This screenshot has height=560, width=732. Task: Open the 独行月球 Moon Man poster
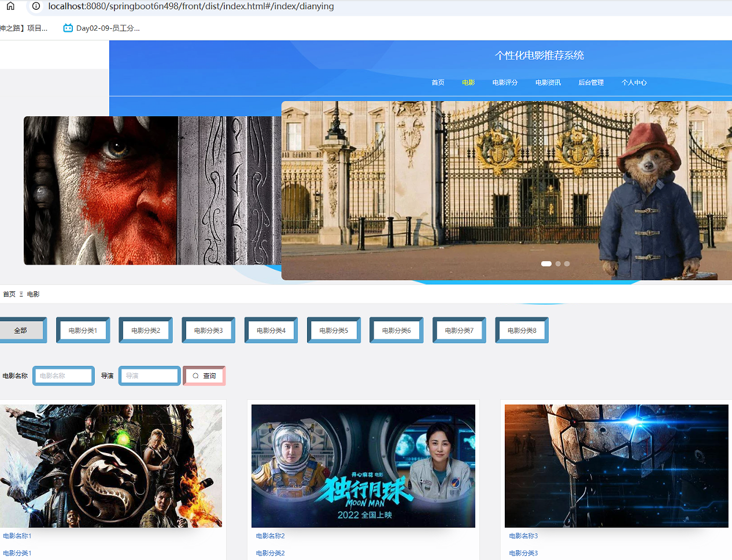coord(363,466)
